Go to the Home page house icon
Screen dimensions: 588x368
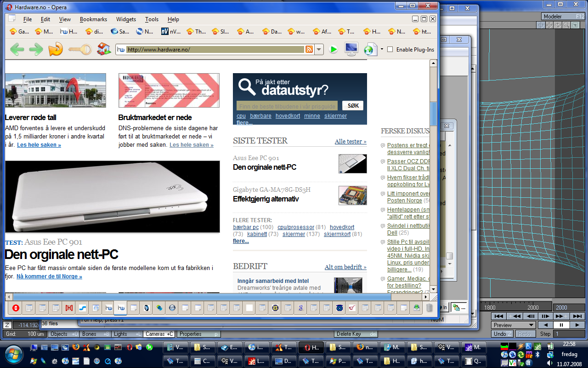tap(104, 49)
